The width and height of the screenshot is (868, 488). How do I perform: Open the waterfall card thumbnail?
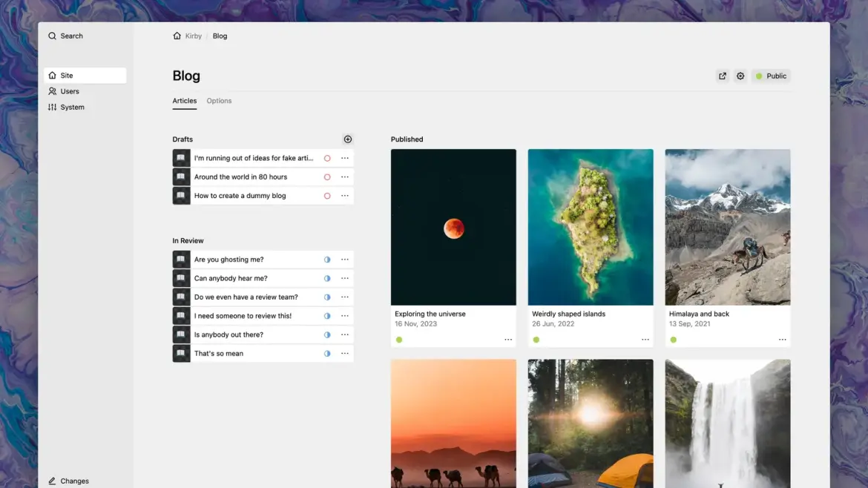(728, 423)
